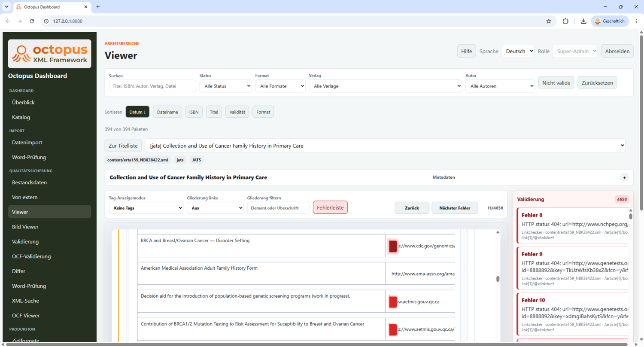644x347 pixels.
Task: Click red error marker in BRCA Disorder Setting row
Action: [x=393, y=246]
